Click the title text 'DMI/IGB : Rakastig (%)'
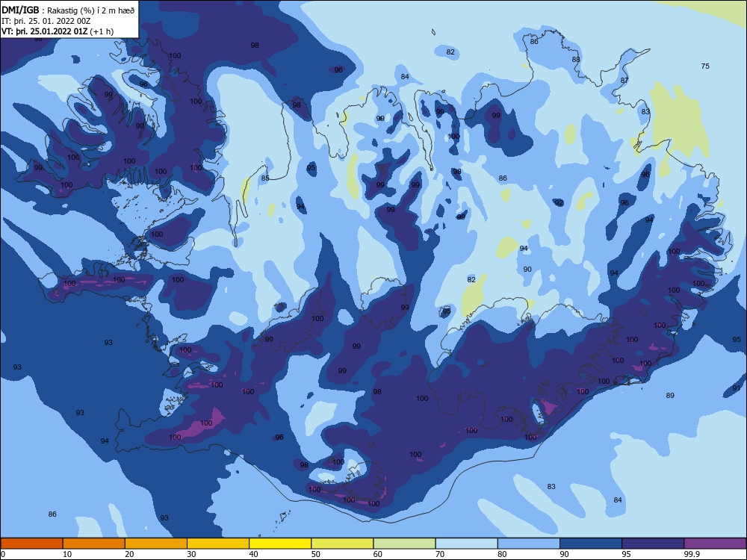The width and height of the screenshot is (747, 560). [49, 10]
